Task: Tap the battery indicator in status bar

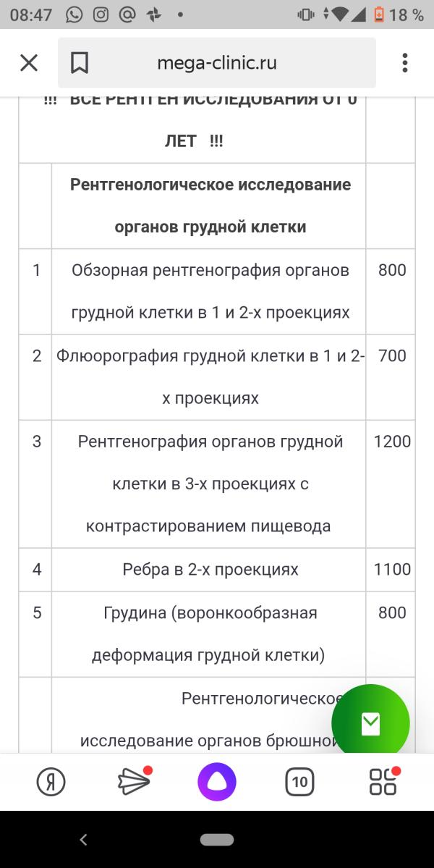Action: coord(379,14)
